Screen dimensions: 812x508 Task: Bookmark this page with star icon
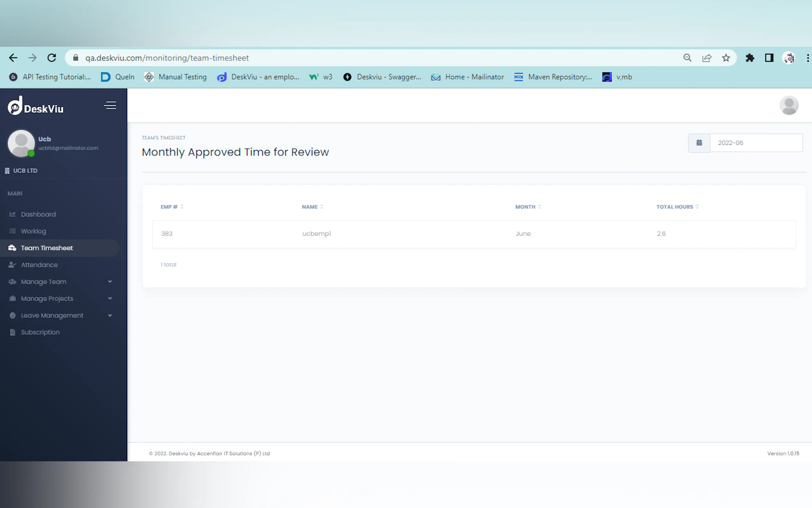(726, 58)
